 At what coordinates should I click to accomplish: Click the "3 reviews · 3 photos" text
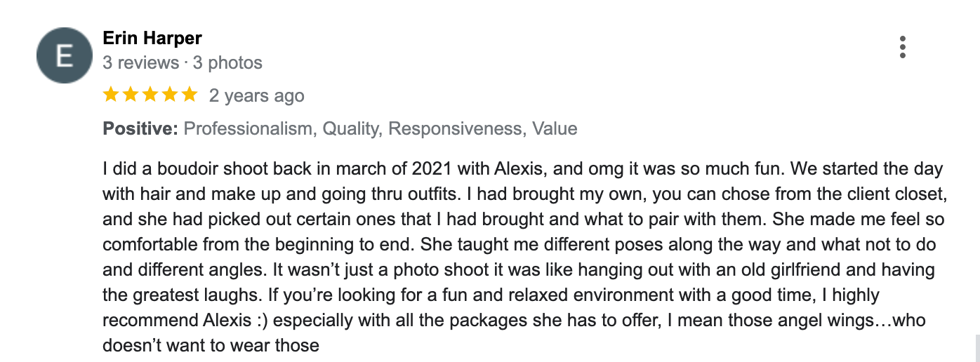coord(183,62)
